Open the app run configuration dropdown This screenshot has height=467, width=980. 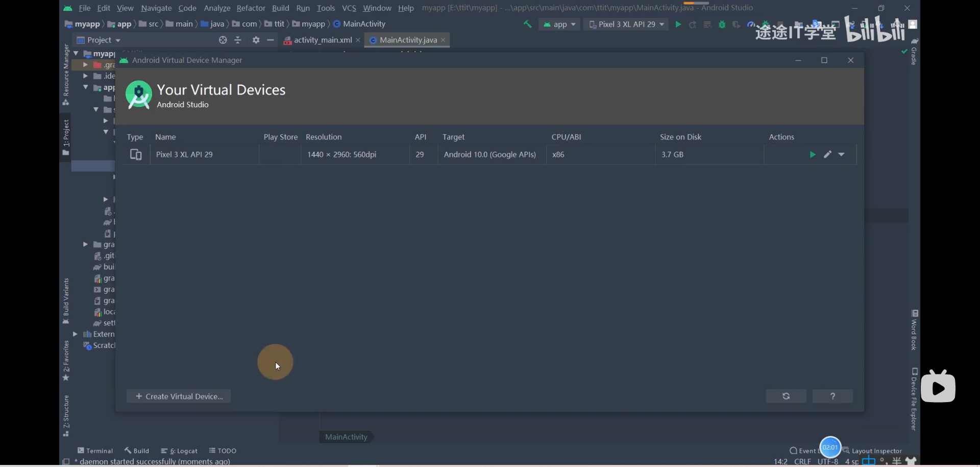[559, 24]
